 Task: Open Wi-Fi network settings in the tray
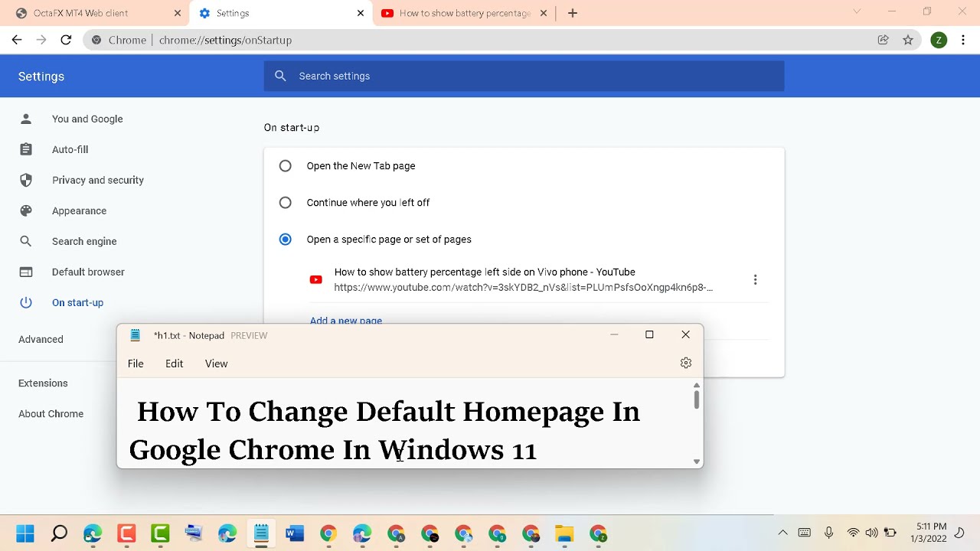point(853,533)
